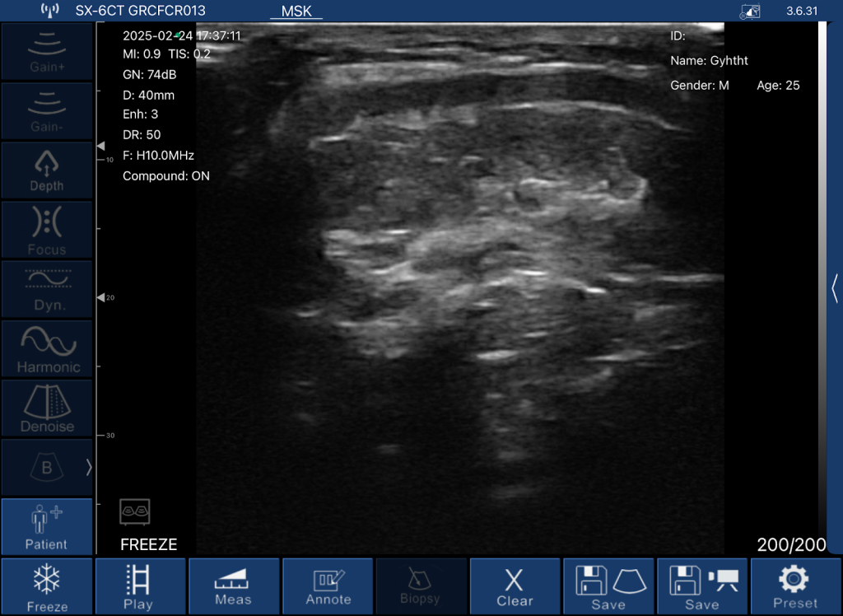This screenshot has height=616, width=843.
Task: Increase gain with Gain+ button
Action: point(47,52)
